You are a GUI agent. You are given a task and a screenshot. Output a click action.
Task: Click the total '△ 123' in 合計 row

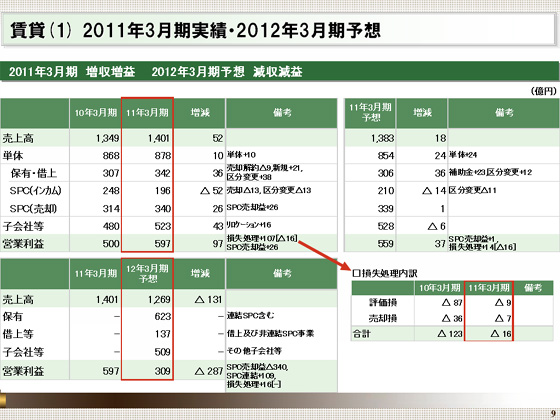(x=450, y=334)
